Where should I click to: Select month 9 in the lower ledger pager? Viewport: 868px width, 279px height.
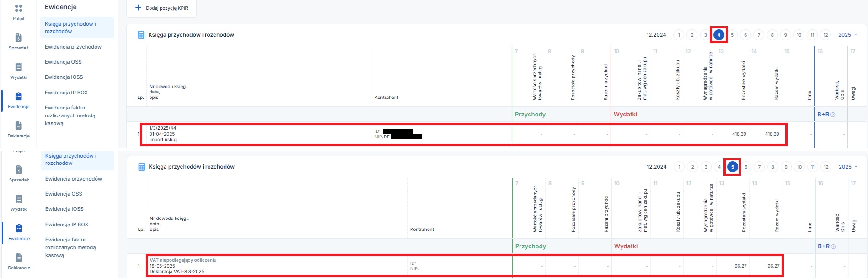(786, 167)
